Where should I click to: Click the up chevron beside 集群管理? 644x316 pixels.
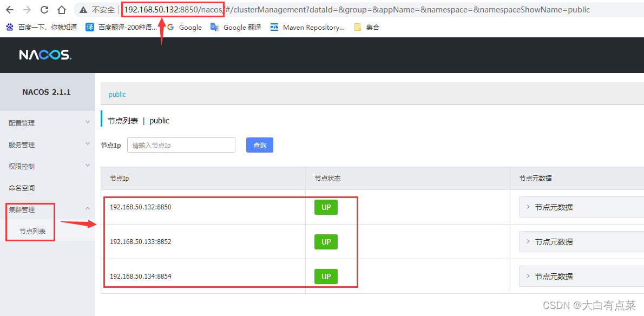coord(88,209)
